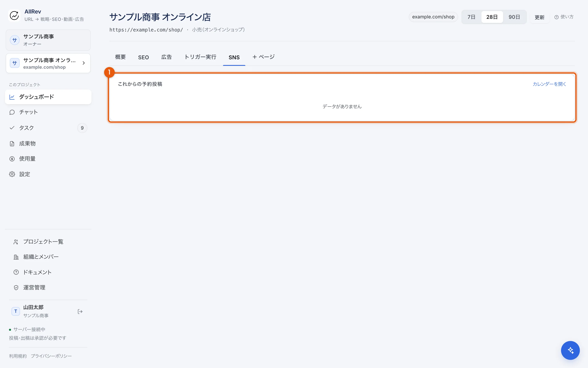Go to チャット in the sidebar
Image resolution: width=588 pixels, height=368 pixels.
click(48, 112)
